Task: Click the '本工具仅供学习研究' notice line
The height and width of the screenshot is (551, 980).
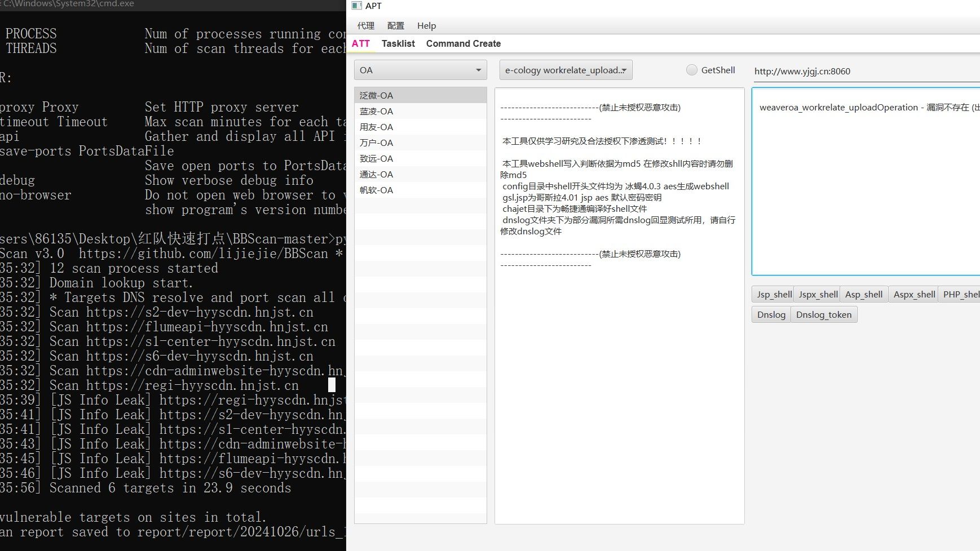Action: [x=602, y=141]
